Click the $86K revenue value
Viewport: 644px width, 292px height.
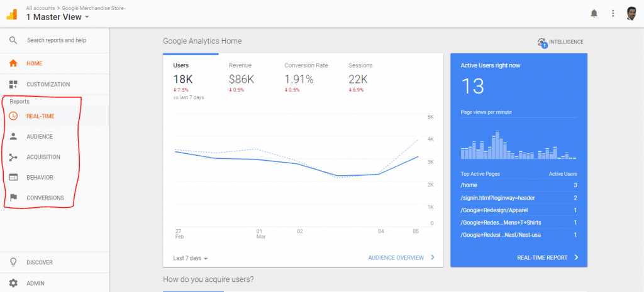click(x=242, y=79)
